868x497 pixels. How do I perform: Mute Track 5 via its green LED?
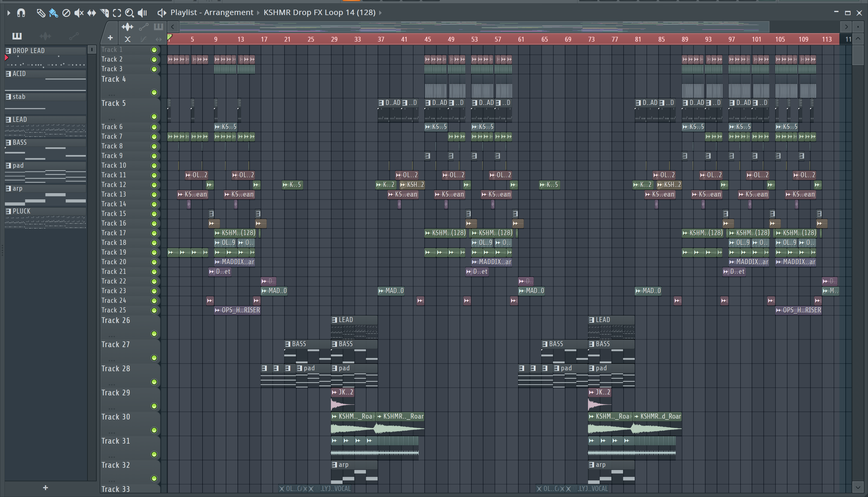pos(154,117)
